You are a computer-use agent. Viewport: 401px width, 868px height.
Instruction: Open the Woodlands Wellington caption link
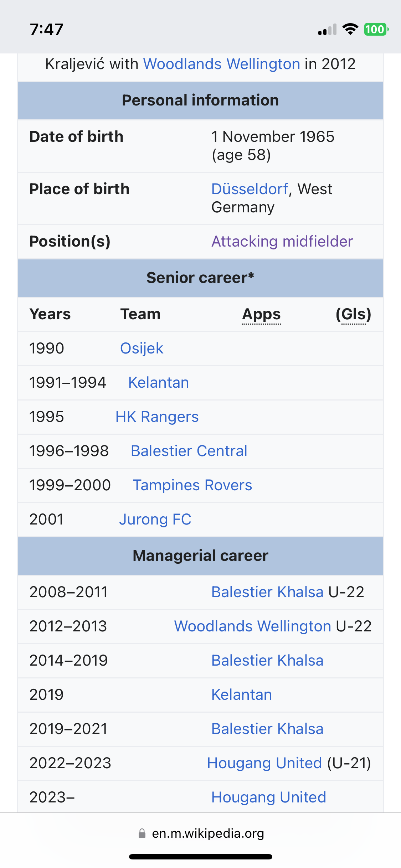click(222, 64)
